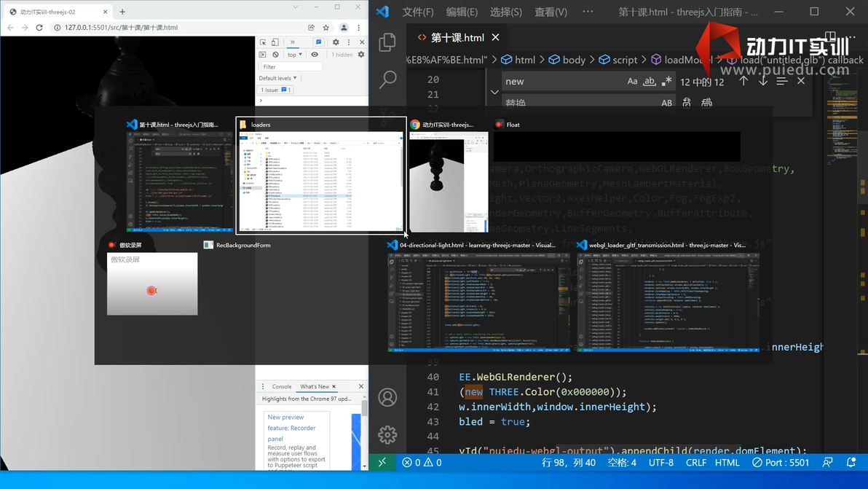Toggle Match Whole Word in find widget
This screenshot has height=489, width=868.
(650, 82)
